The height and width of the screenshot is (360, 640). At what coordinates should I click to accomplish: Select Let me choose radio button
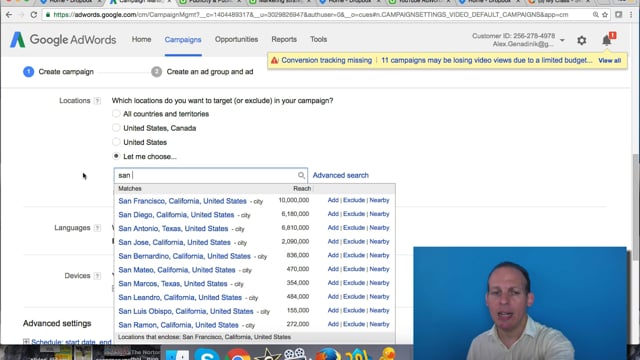[116, 156]
